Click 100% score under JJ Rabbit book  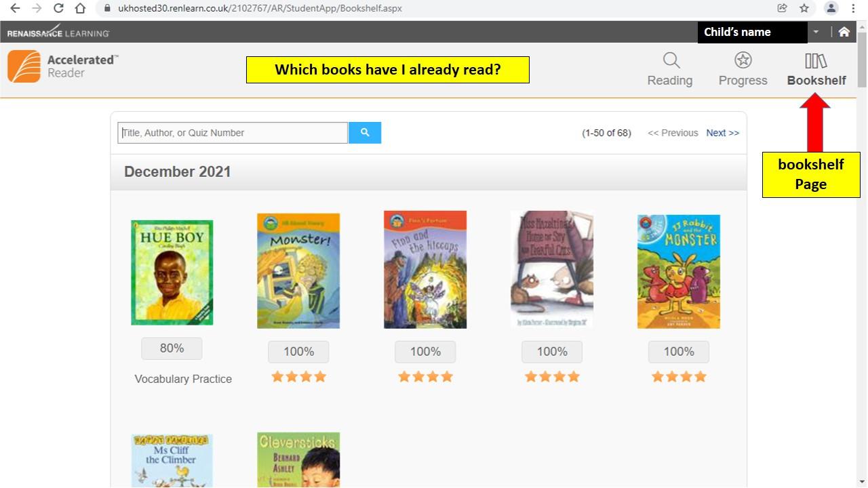coord(679,352)
